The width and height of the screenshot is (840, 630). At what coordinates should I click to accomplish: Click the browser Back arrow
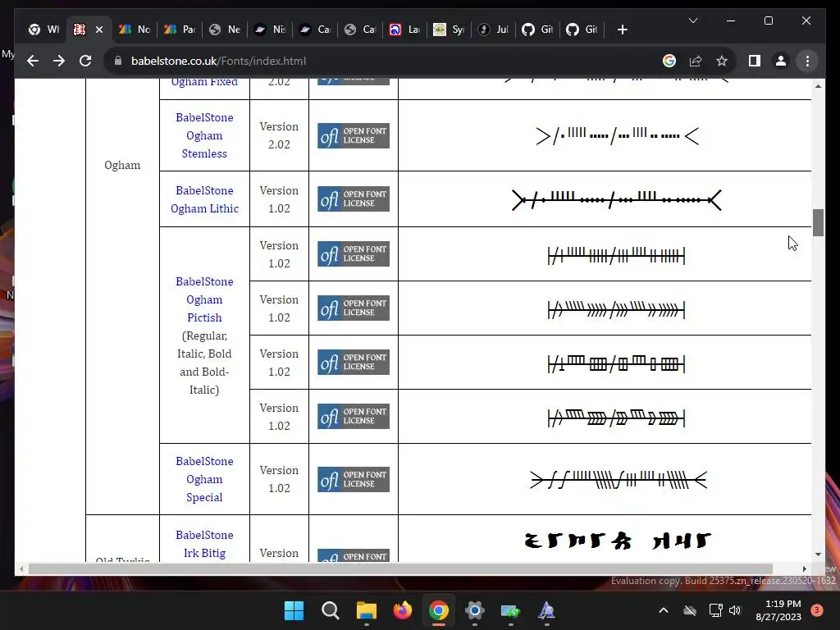point(33,61)
